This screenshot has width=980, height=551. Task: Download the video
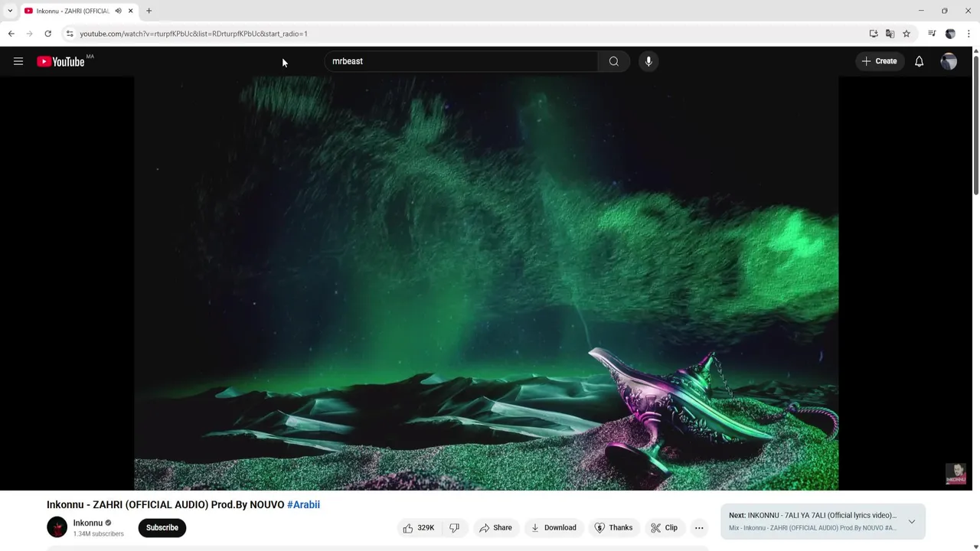[x=554, y=527]
